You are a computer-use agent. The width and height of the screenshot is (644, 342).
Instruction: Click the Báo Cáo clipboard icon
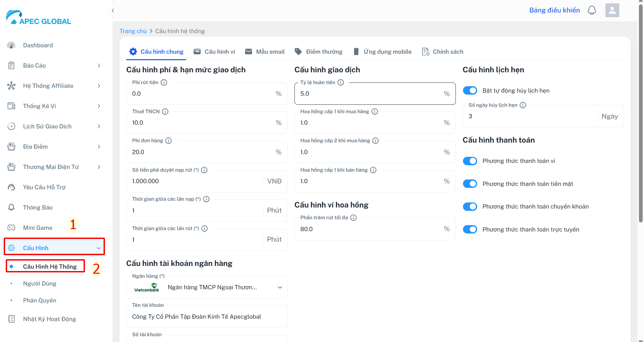tap(11, 66)
